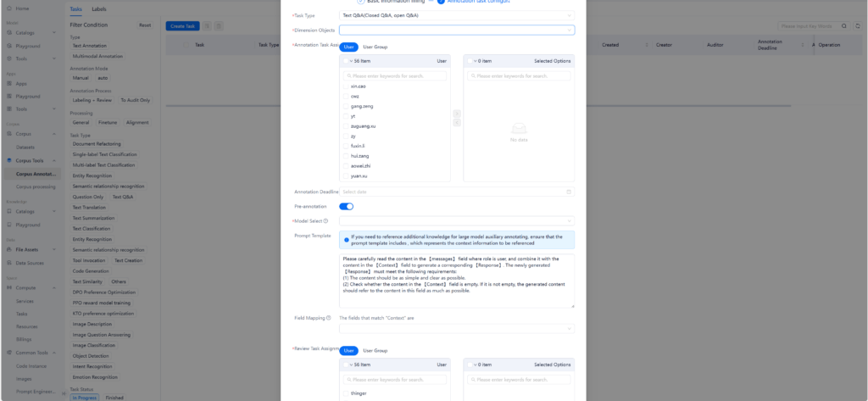Click the help icon next to Model Select
The width and height of the screenshot is (868, 401).
pyautogui.click(x=325, y=220)
